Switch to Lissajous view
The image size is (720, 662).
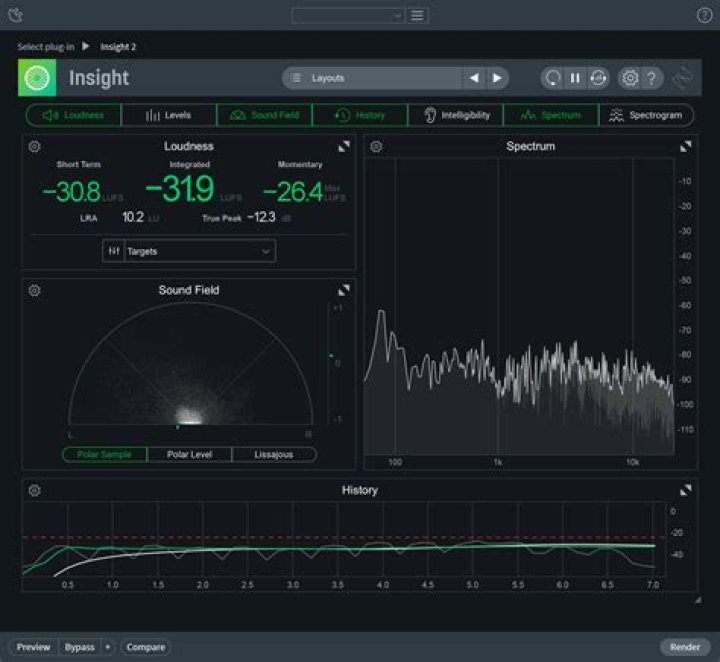(273, 454)
